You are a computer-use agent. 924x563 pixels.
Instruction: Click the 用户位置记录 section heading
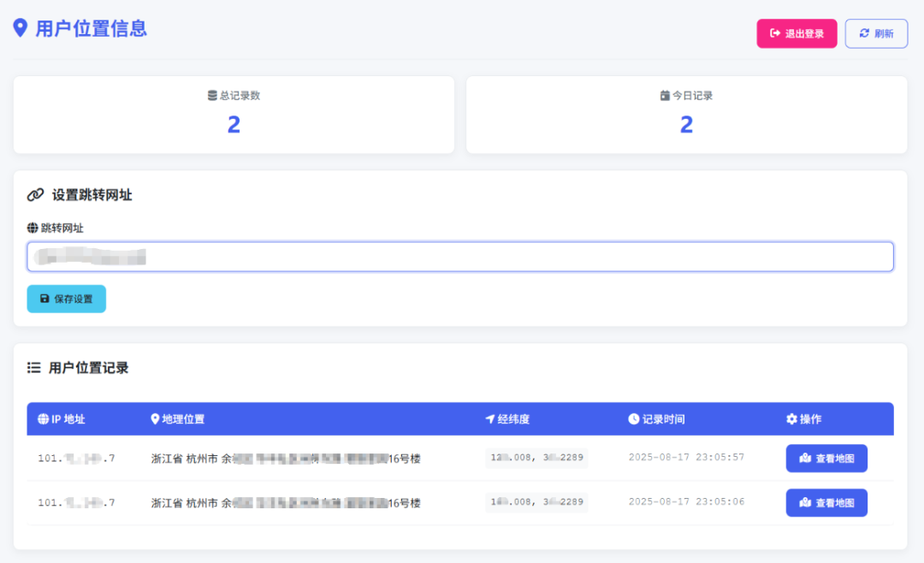click(88, 368)
